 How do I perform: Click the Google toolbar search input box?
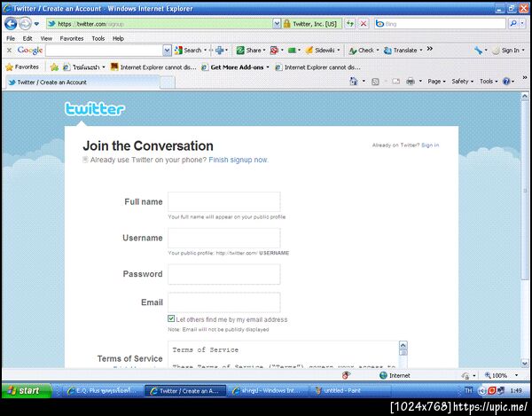(x=105, y=51)
